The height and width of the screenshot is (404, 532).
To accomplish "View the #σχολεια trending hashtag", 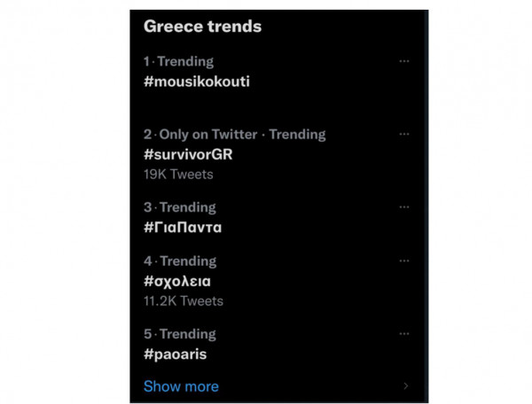I will (x=177, y=282).
